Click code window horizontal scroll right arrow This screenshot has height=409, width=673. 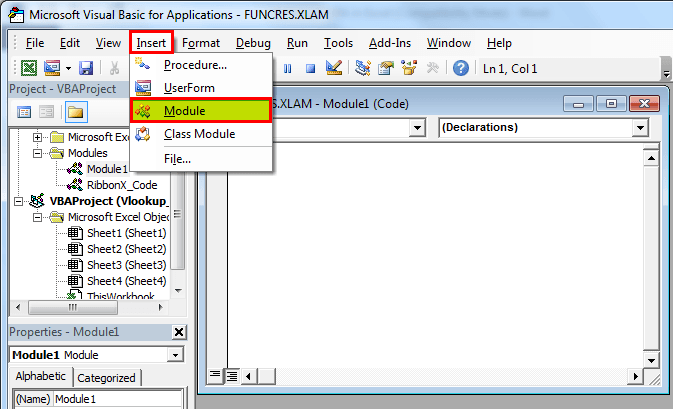click(636, 376)
